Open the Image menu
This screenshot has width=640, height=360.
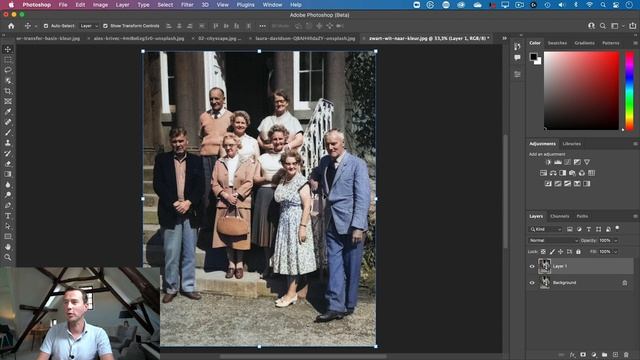click(x=100, y=5)
